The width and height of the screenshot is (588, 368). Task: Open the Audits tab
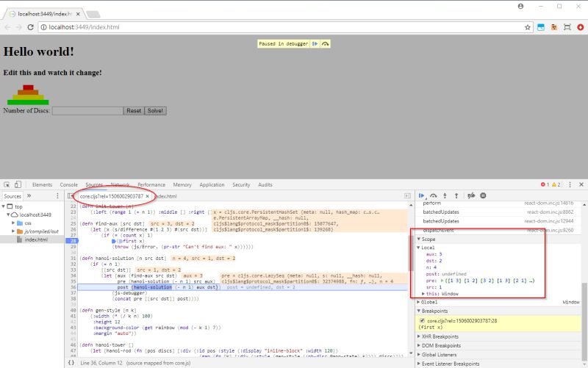[265, 185]
